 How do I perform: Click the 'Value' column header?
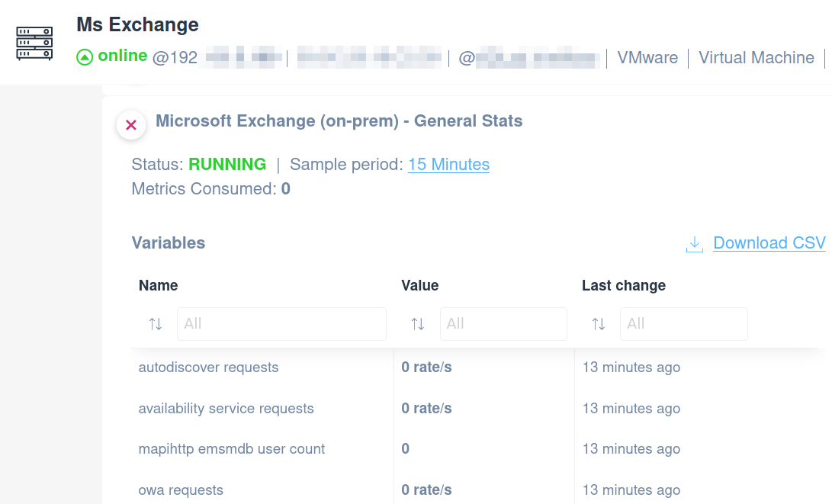(x=419, y=285)
